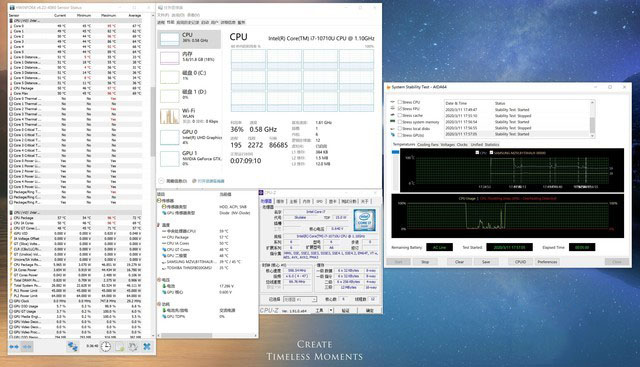Toggle the SAMSUNG drive checkbox above the temperature graph
Viewport: 640px width, 367px height.
click(491, 152)
